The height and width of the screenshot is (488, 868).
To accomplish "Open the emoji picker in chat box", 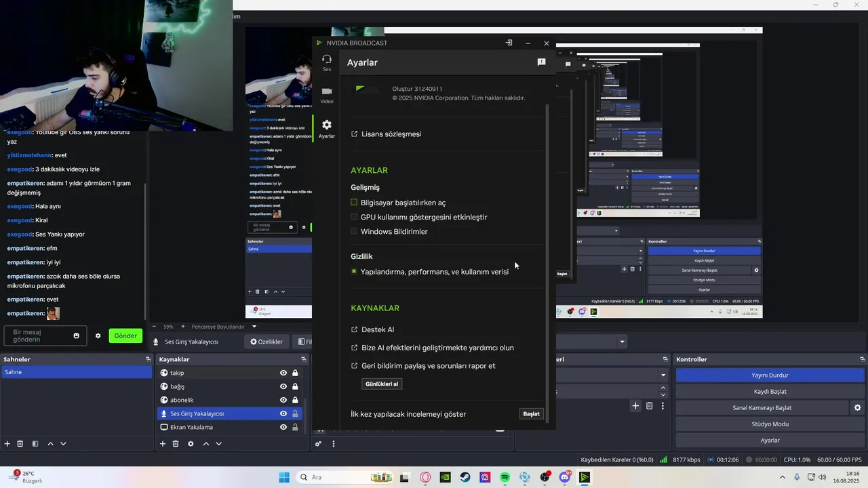I will point(77,335).
